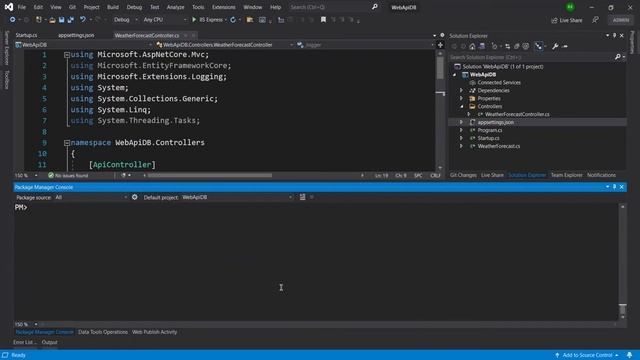This screenshot has width=640, height=360.
Task: Switch to the appsettings.json editor tab
Action: (76, 36)
